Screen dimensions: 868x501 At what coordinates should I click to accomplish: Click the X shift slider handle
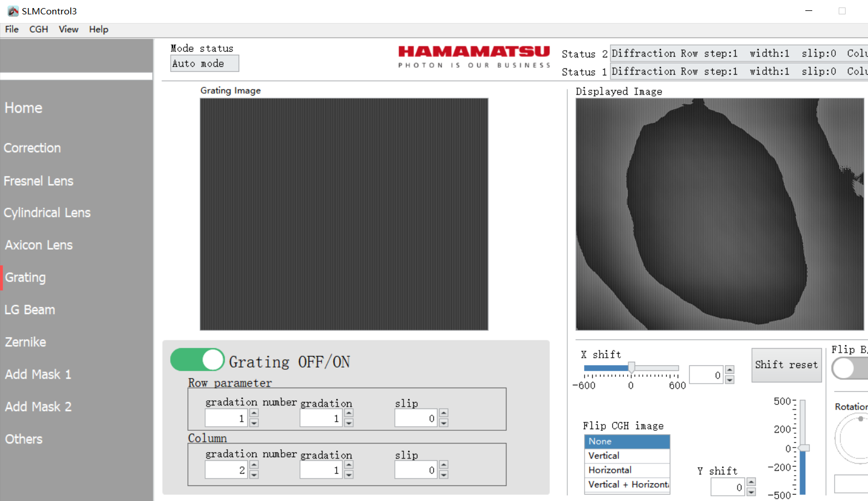(631, 368)
